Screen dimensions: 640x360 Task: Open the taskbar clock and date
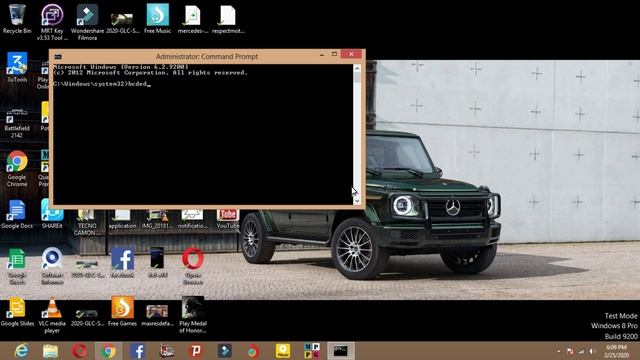pos(616,351)
